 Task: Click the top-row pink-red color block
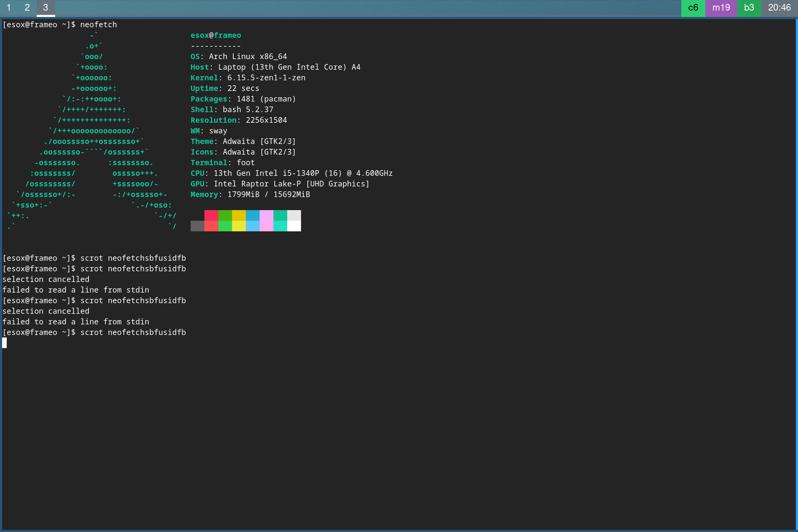click(211, 215)
